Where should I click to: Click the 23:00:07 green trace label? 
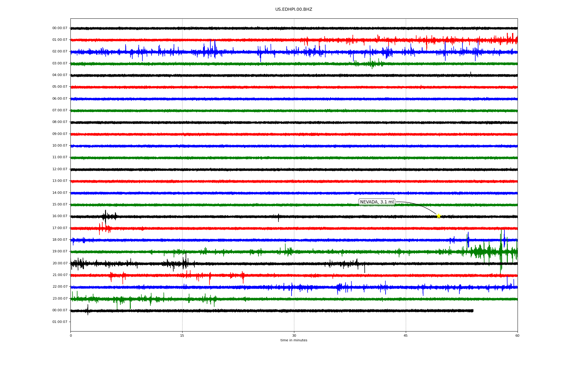[x=60, y=298]
